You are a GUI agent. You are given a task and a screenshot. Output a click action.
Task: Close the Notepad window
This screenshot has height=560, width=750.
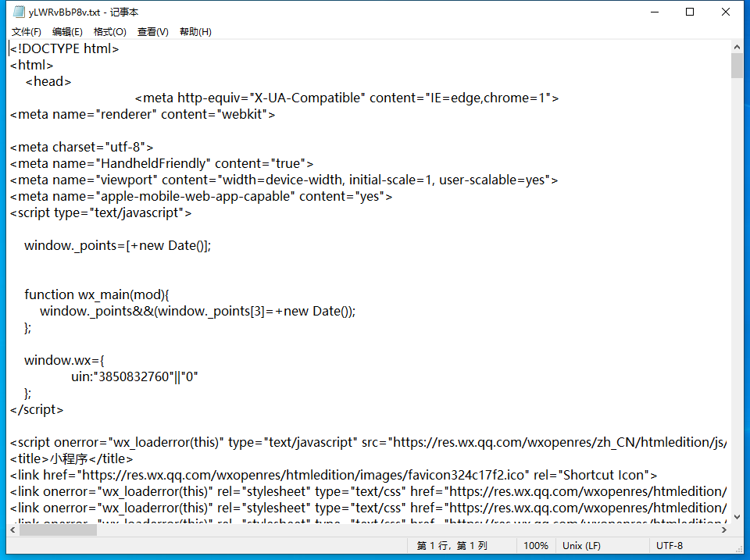click(726, 12)
